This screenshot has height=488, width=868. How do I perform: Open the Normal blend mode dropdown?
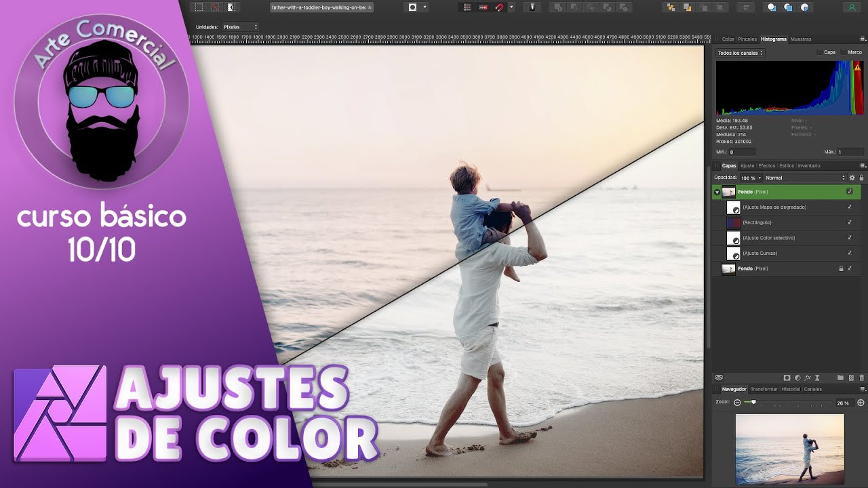pyautogui.click(x=806, y=178)
